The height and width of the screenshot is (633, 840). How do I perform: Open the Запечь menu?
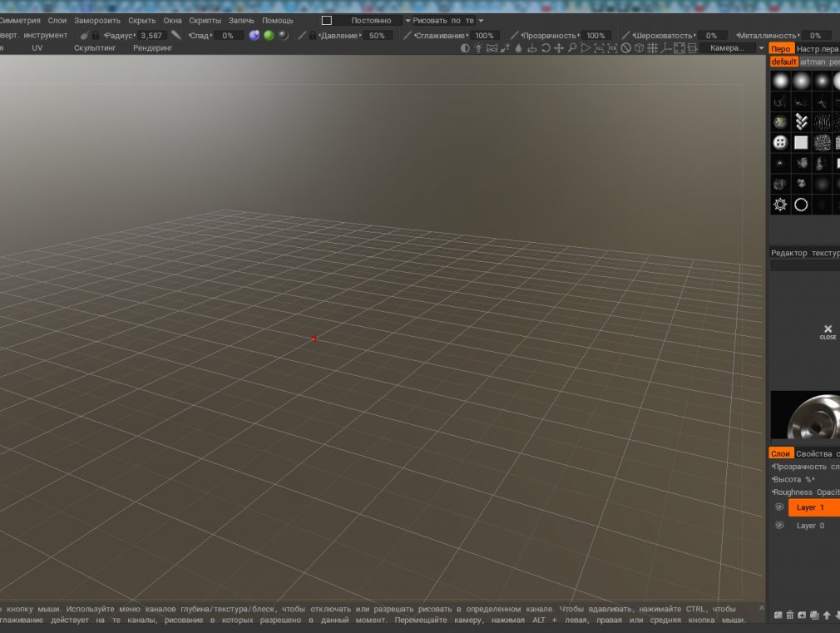[241, 20]
